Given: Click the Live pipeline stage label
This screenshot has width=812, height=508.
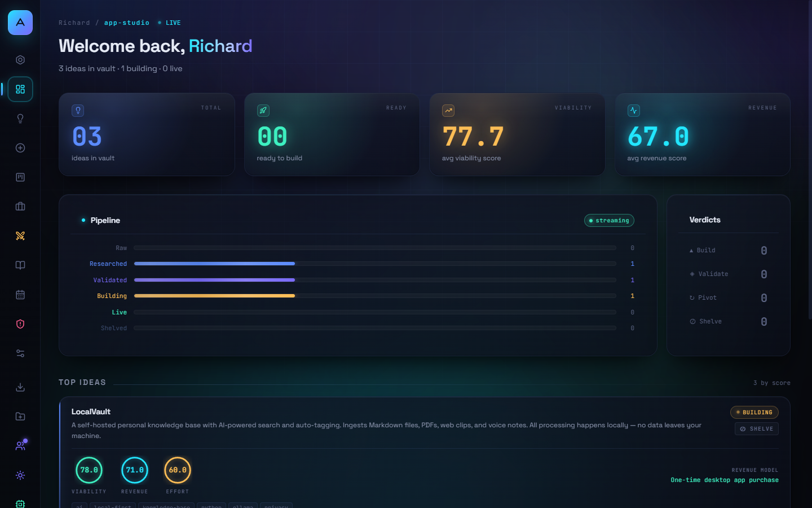Looking at the screenshot, I should pyautogui.click(x=119, y=312).
